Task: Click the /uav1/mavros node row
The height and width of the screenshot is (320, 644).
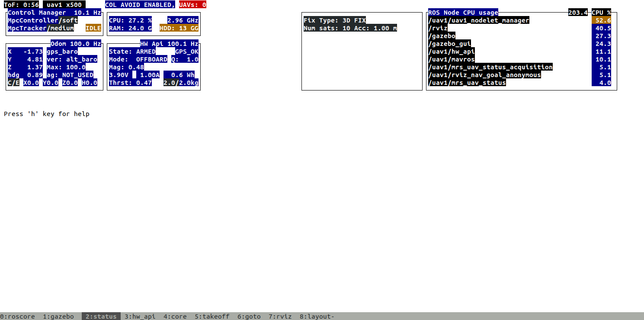Action: pos(452,59)
